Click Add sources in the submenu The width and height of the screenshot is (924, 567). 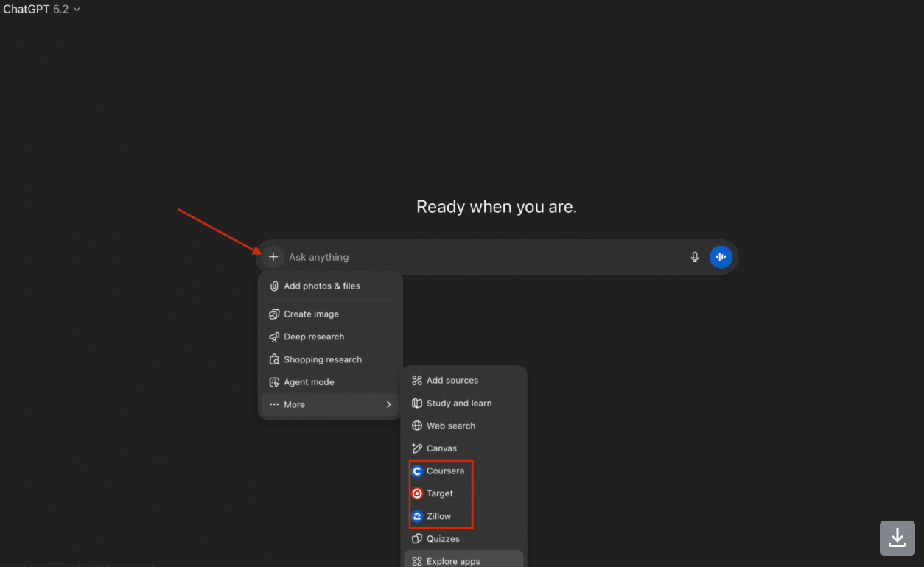coord(452,381)
